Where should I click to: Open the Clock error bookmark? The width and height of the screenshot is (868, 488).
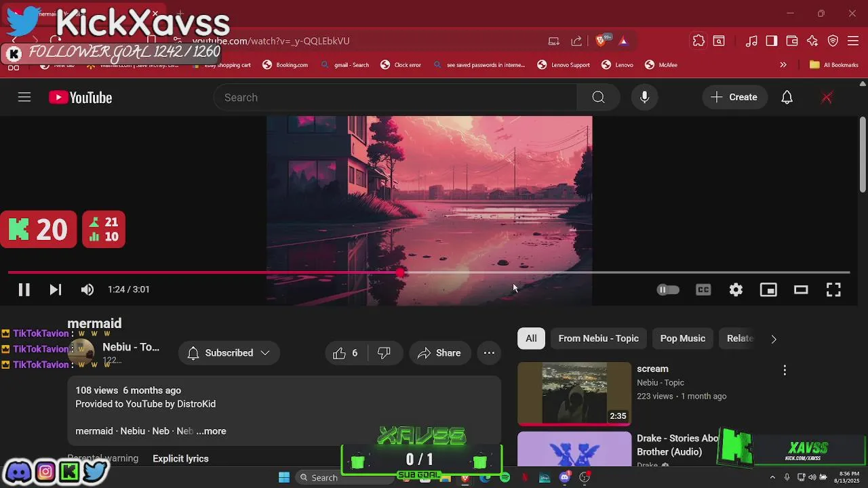401,65
